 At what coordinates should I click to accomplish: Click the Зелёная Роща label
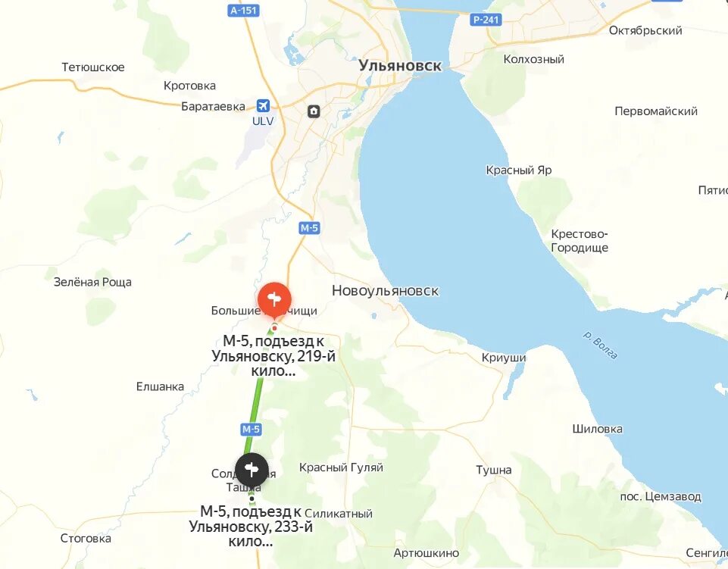[92, 282]
